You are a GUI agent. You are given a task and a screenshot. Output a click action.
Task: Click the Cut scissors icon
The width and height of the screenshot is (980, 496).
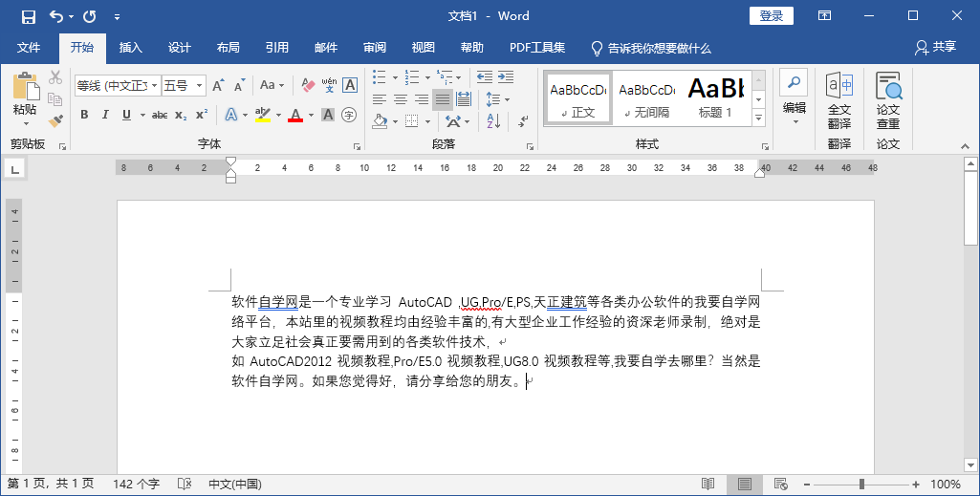tap(55, 77)
